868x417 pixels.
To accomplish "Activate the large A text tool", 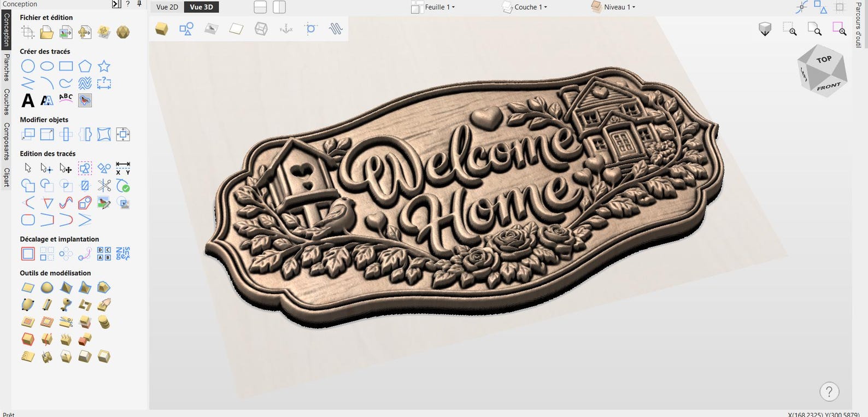I will (x=28, y=101).
